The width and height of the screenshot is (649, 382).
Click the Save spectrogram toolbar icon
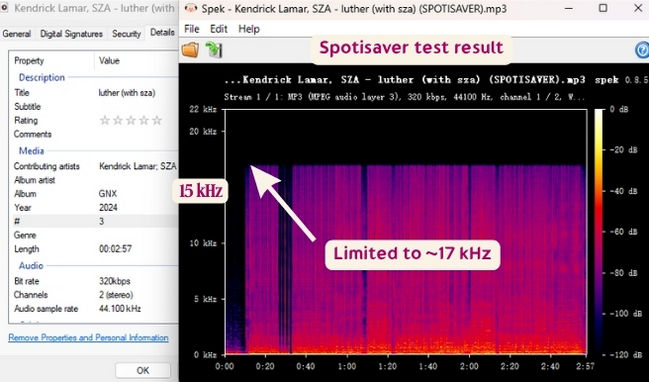pos(214,50)
